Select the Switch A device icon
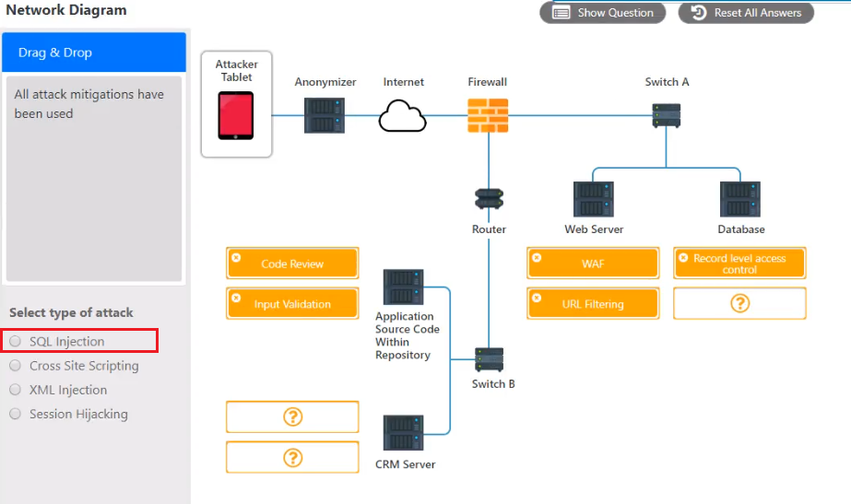This screenshot has width=851, height=504. pos(666,115)
